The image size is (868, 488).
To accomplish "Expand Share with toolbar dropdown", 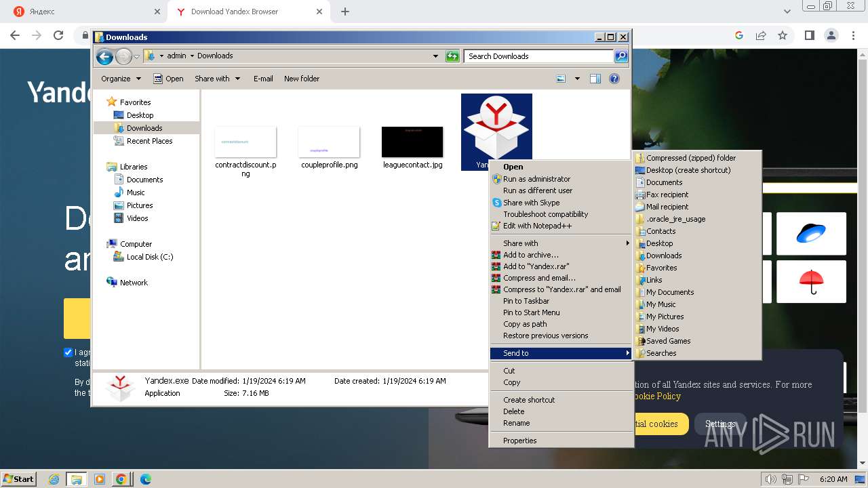I will (217, 79).
